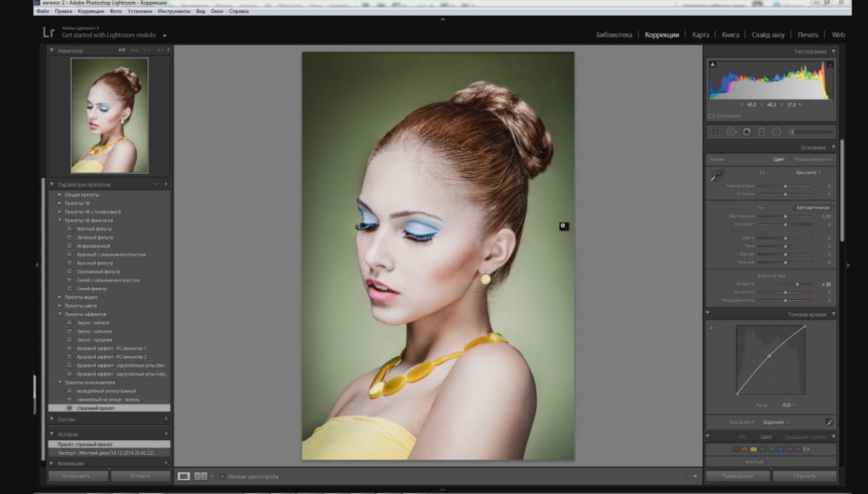The image size is (868, 494).
Task: Clear the История panel with X
Action: pyautogui.click(x=166, y=434)
